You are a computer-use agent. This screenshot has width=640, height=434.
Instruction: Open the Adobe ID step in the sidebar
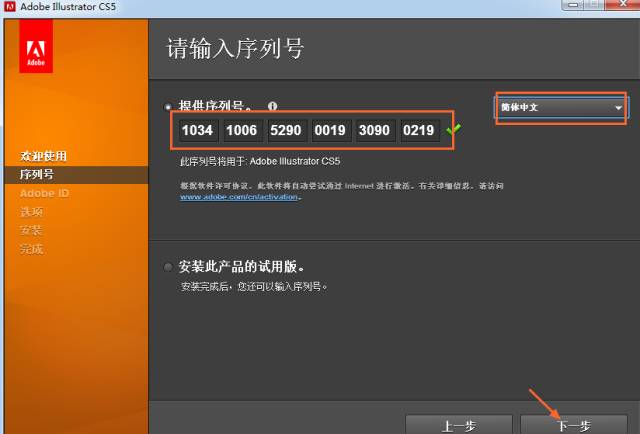pos(44,193)
